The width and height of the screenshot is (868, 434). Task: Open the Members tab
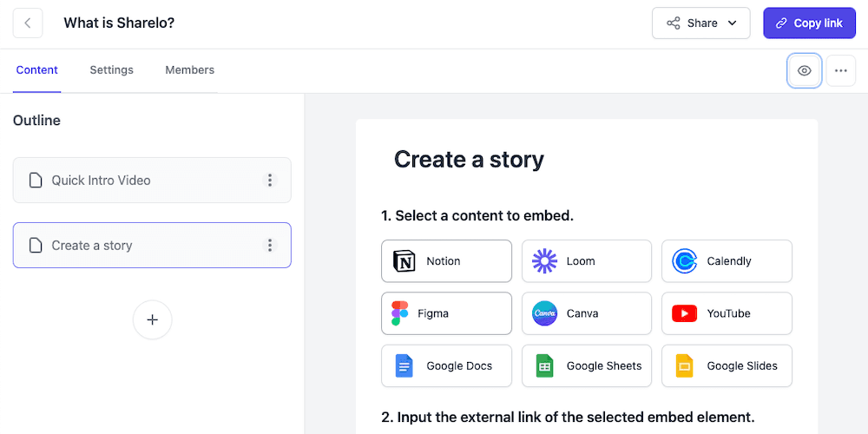pos(190,69)
